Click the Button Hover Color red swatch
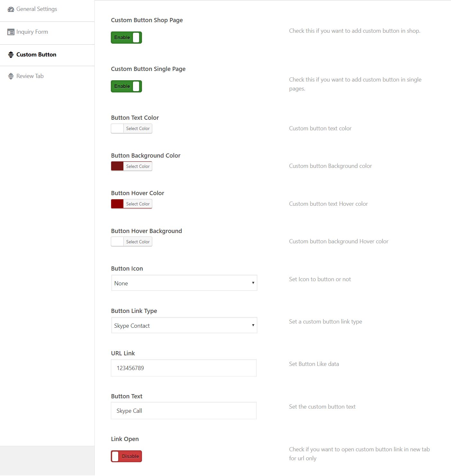 click(x=117, y=204)
